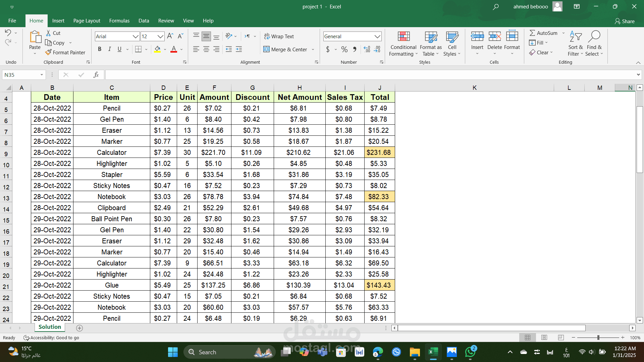Image resolution: width=644 pixels, height=362 pixels.
Task: Open Find & Select tool
Action: (594, 44)
